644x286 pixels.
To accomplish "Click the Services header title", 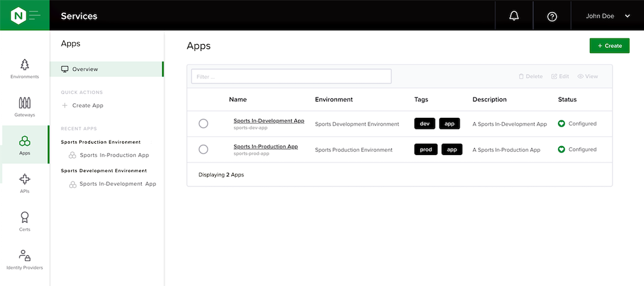I will [79, 16].
